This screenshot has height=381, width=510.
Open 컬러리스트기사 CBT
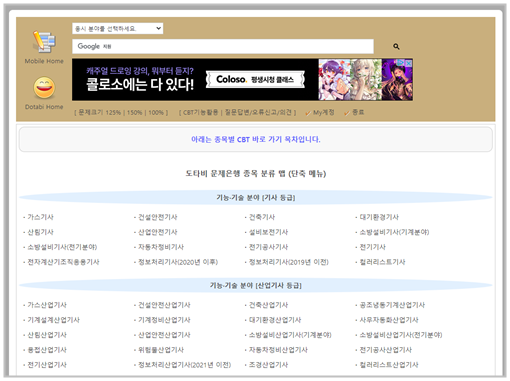tap(382, 262)
